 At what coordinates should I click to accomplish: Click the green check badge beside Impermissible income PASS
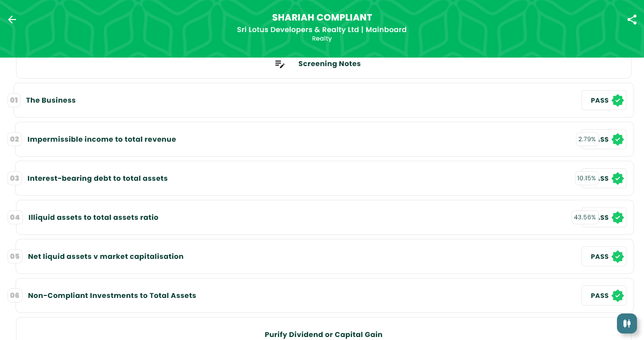pyautogui.click(x=617, y=139)
